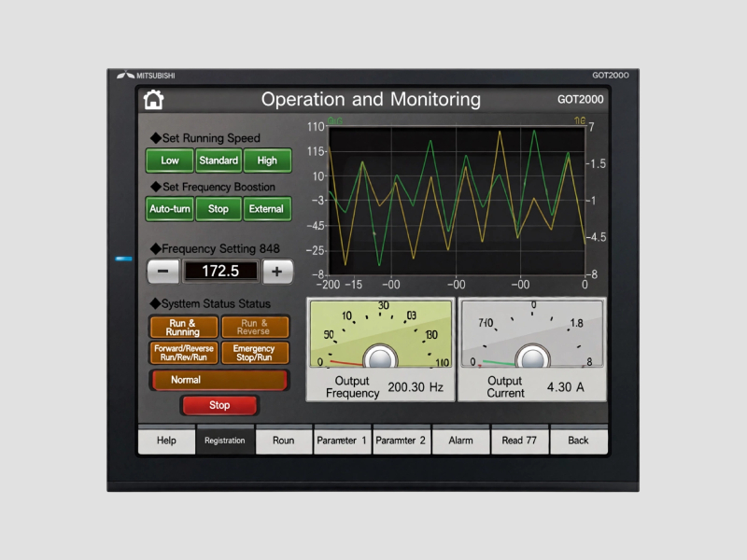This screenshot has height=560, width=747.
Task: Open the Alarm tab
Action: [460, 441]
